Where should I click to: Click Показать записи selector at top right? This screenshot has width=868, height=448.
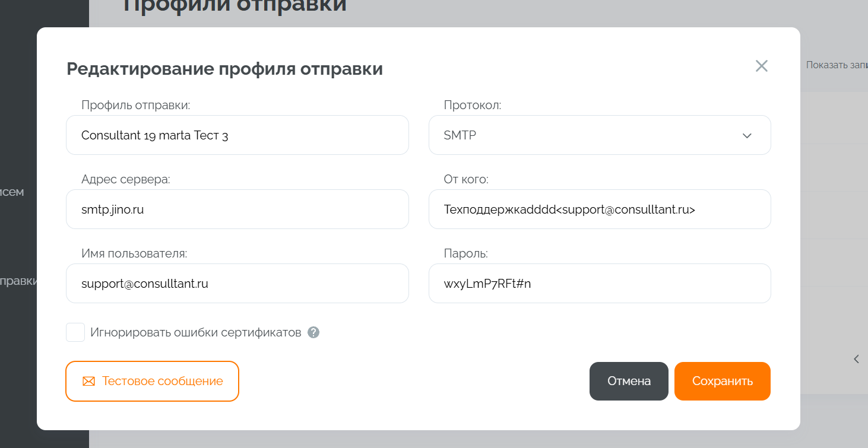(x=836, y=65)
